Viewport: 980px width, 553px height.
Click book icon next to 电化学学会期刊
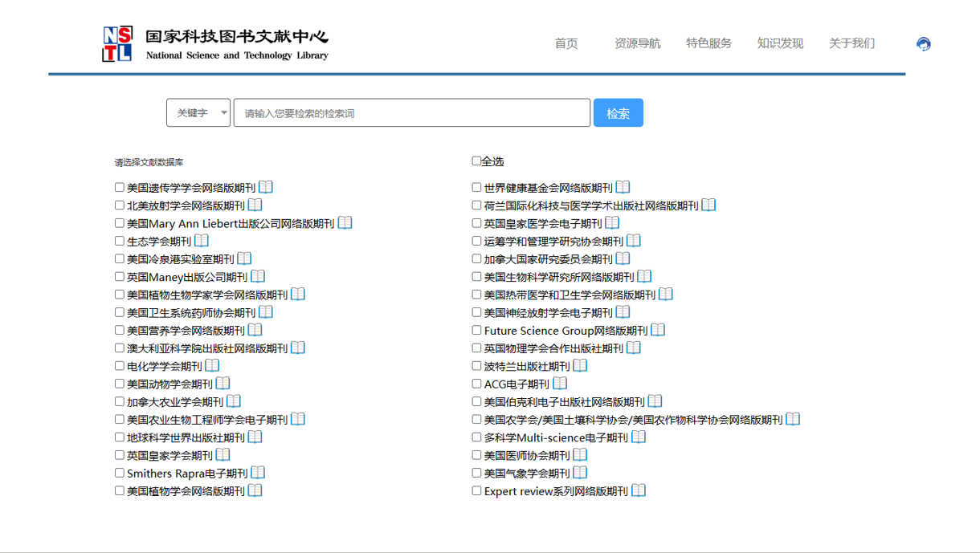[212, 366]
